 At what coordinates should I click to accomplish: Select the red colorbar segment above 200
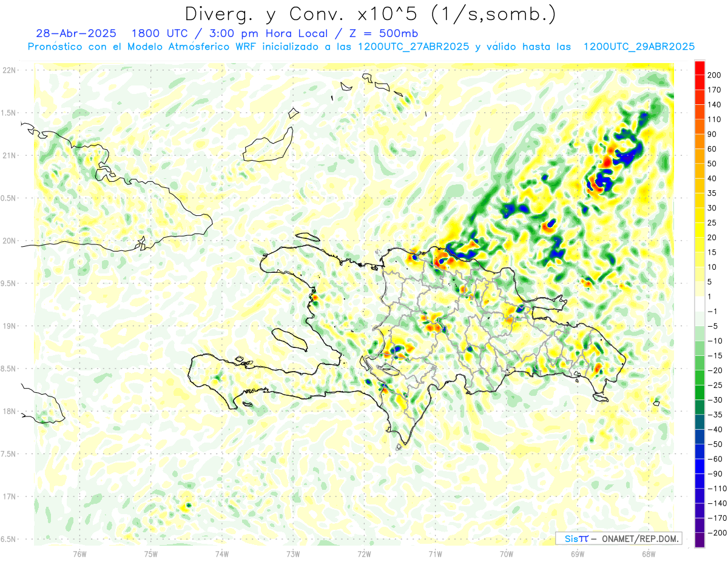699,67
